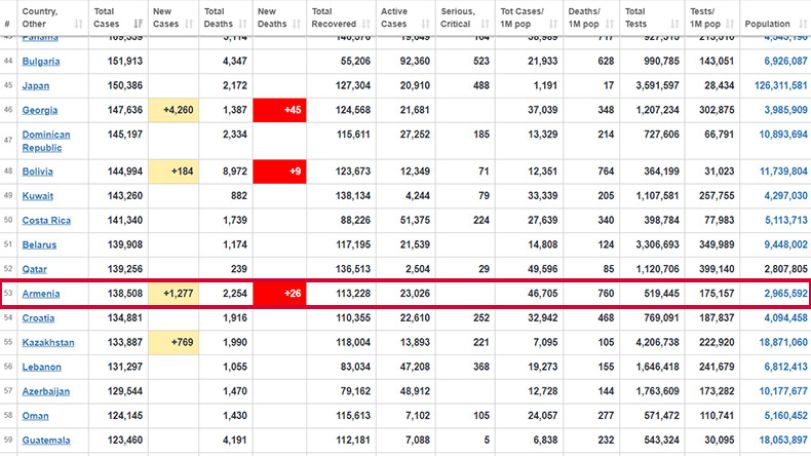Open the Japan country link
This screenshot has height=456, width=811.
tap(36, 86)
